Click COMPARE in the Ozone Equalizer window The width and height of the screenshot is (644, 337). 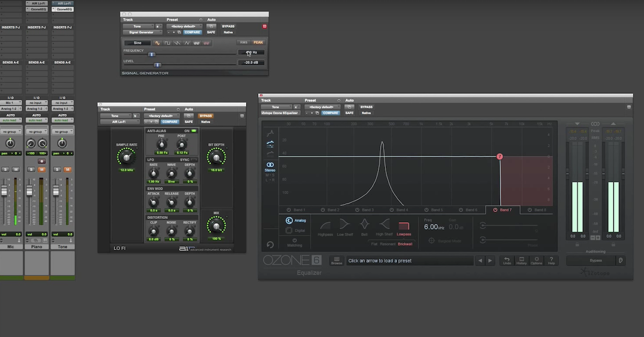[331, 113]
